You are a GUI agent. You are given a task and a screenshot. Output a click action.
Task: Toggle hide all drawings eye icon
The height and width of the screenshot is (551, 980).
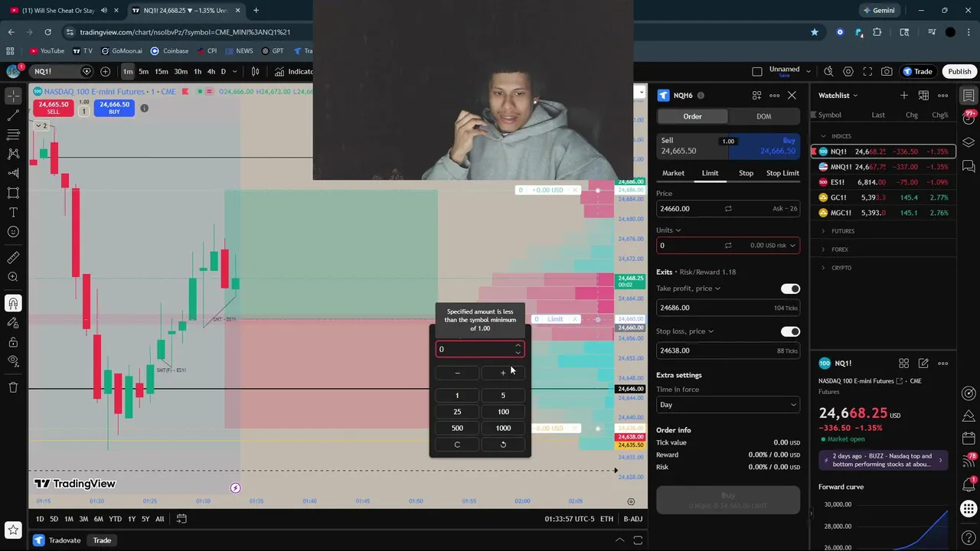13,361
